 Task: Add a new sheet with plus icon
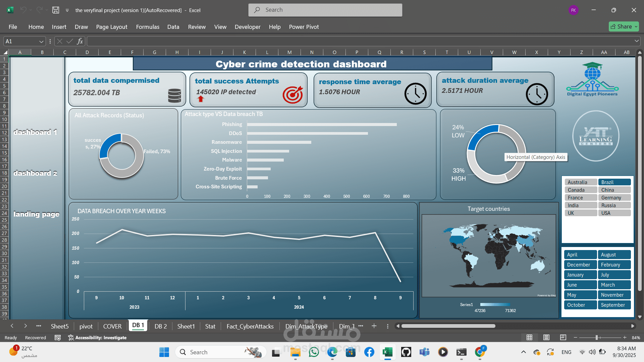[374, 326]
